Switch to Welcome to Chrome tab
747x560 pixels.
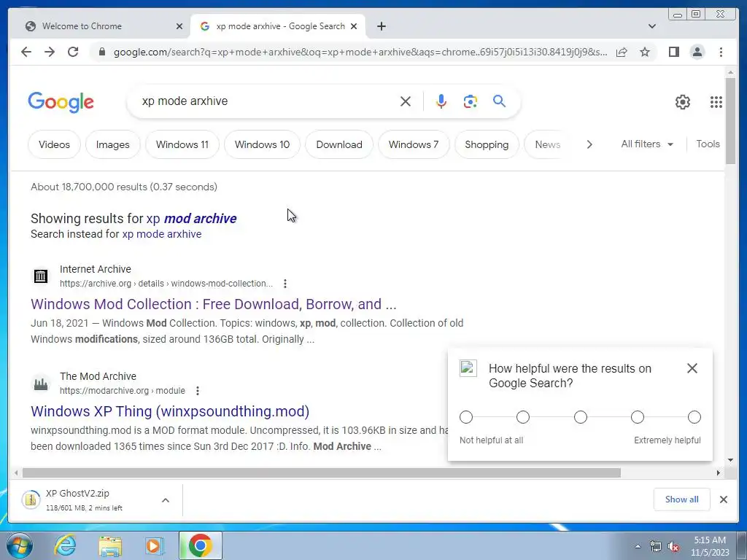[99, 26]
